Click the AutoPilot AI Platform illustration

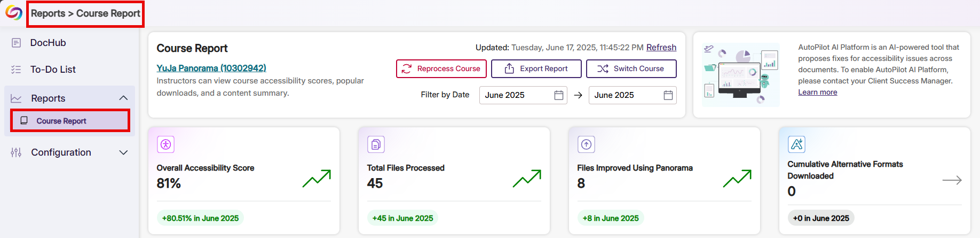(x=741, y=75)
